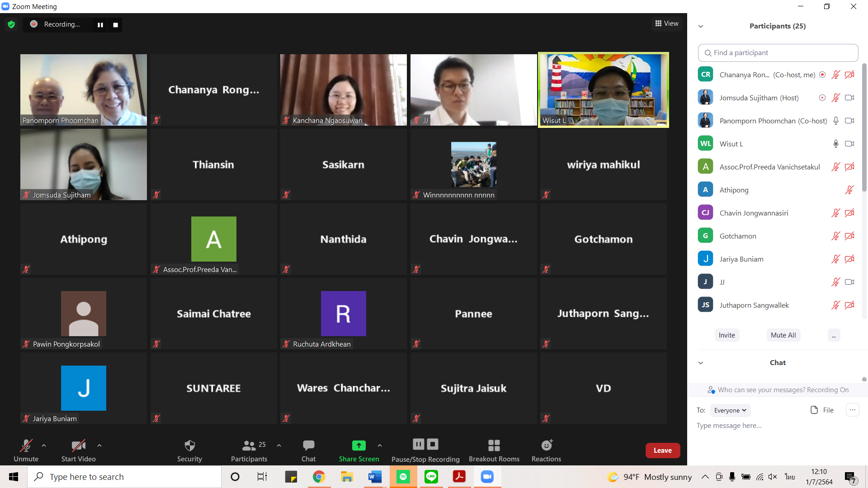
Task: Stop recording in the bottom toolbar
Action: (433, 444)
